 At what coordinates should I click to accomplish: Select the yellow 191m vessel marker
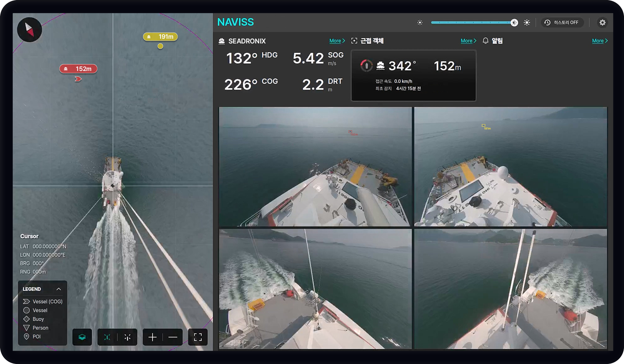pos(161,37)
